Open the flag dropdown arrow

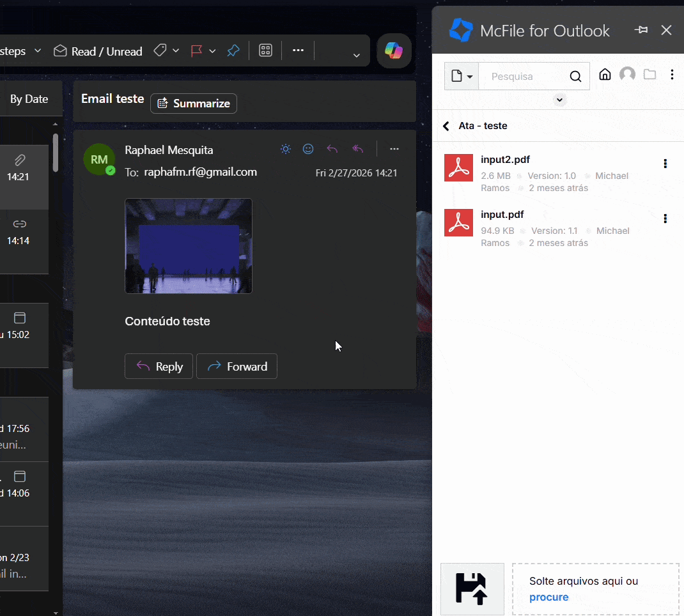[x=212, y=51]
